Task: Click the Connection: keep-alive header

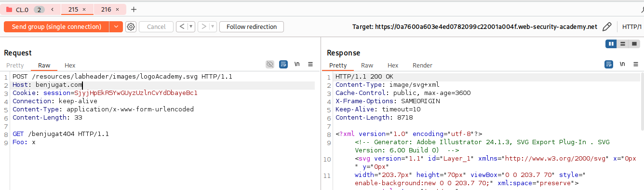Action: pyautogui.click(x=55, y=101)
